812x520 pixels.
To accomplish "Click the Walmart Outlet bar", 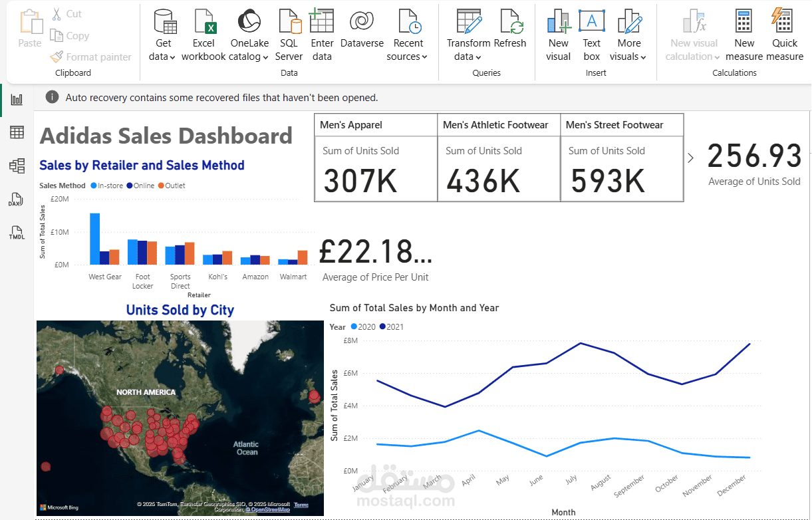I will [303, 257].
